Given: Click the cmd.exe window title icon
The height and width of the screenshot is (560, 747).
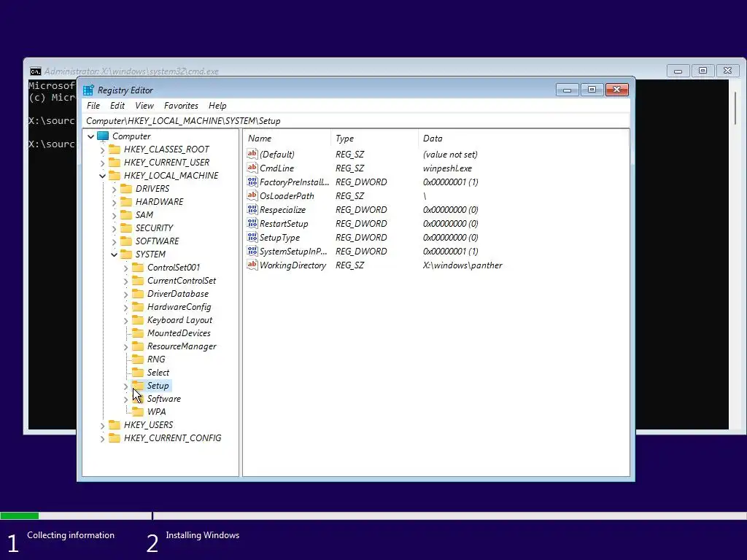Looking at the screenshot, I should [x=35, y=71].
